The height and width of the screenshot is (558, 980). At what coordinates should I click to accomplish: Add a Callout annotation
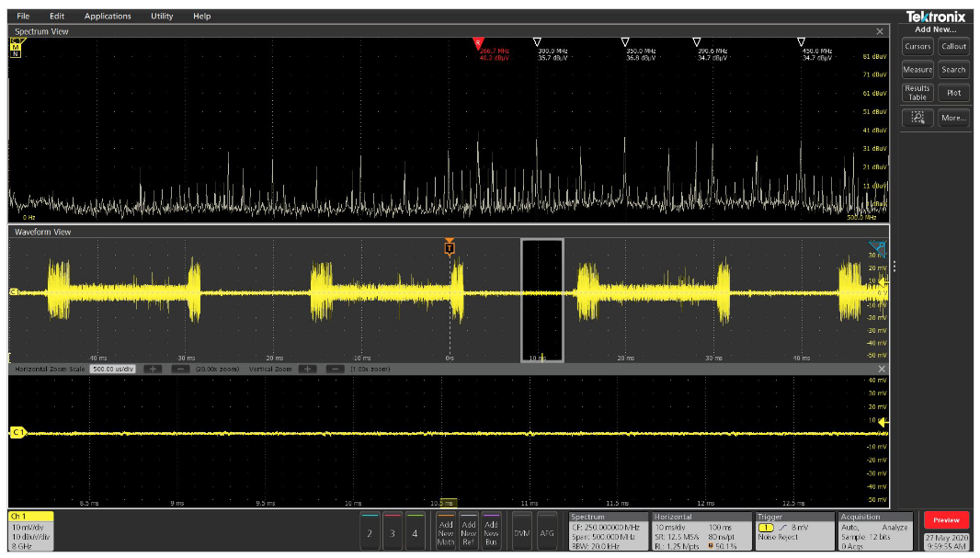953,46
